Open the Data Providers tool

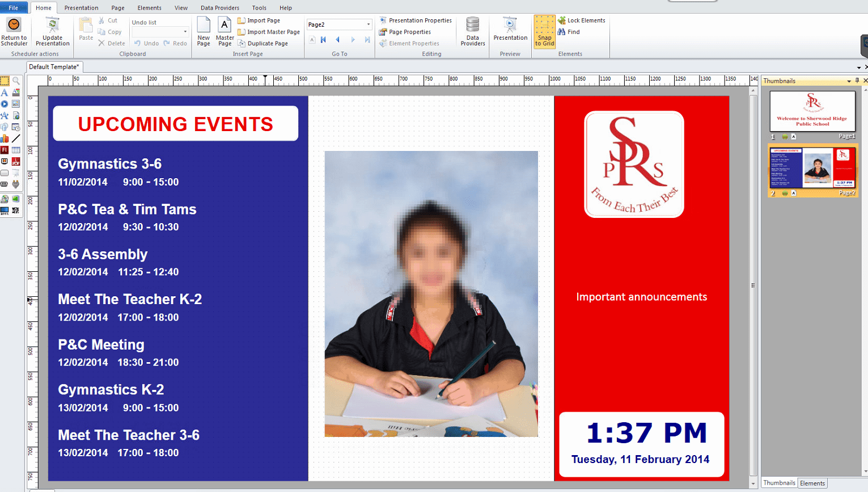pyautogui.click(x=472, y=31)
